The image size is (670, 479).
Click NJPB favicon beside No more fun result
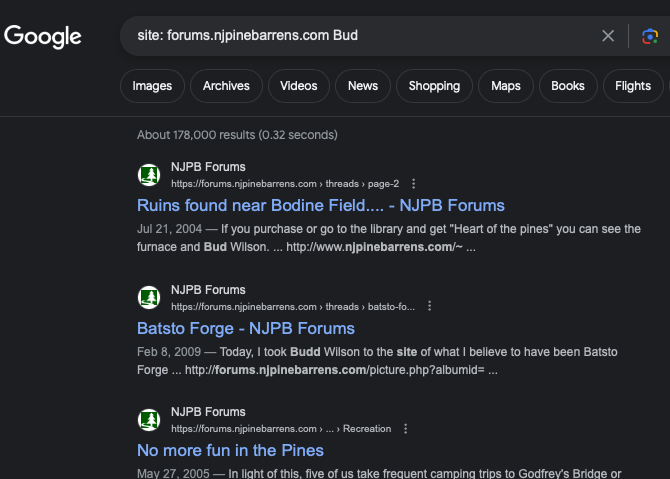point(149,419)
